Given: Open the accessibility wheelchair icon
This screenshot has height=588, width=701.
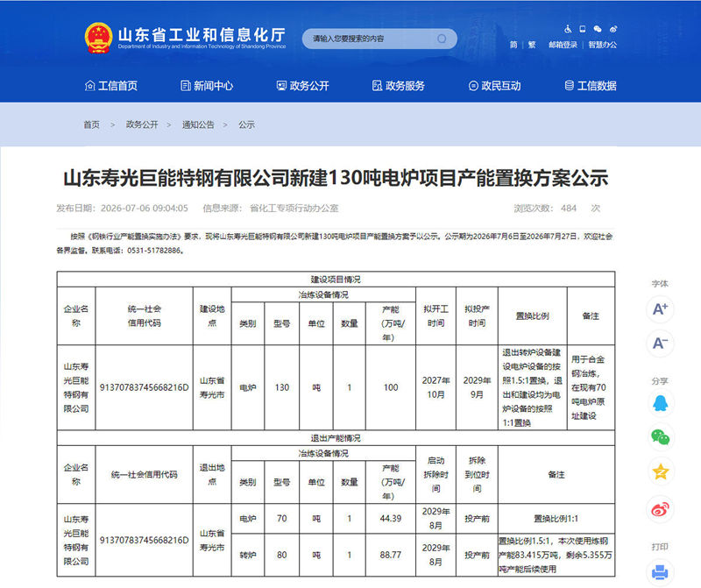Looking at the screenshot, I should pyautogui.click(x=568, y=29).
